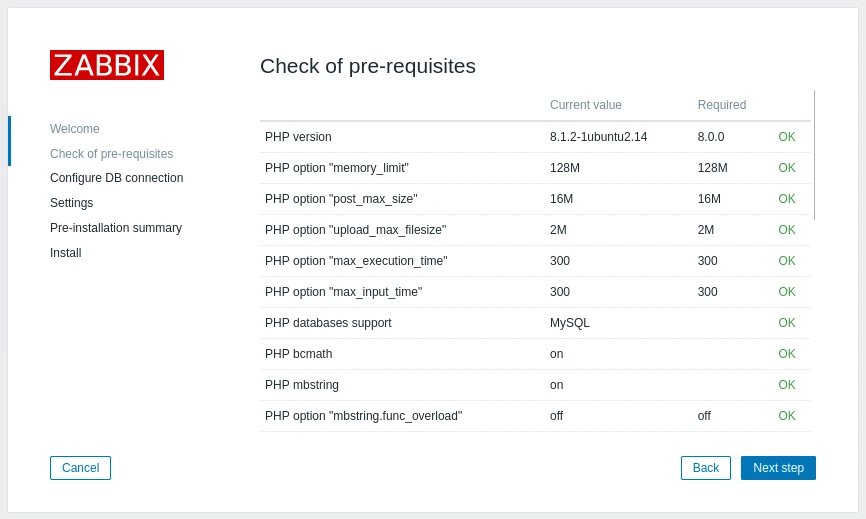Click OK status for max_input_time

point(786,292)
